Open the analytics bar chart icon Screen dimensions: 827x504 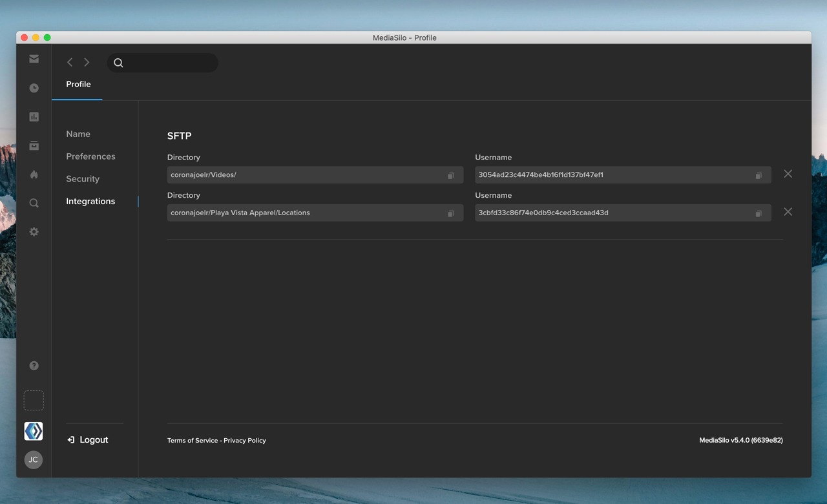(x=34, y=117)
